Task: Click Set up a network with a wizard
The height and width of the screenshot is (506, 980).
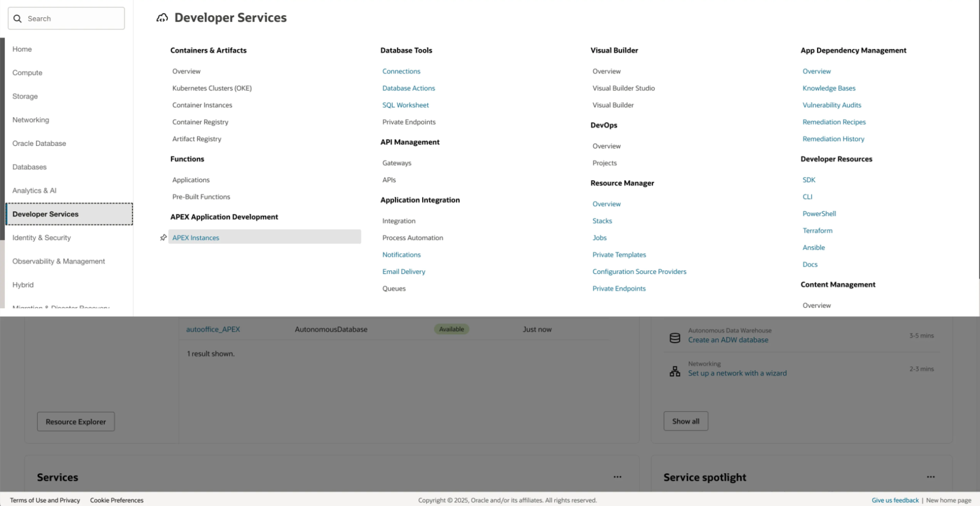Action: 737,373
